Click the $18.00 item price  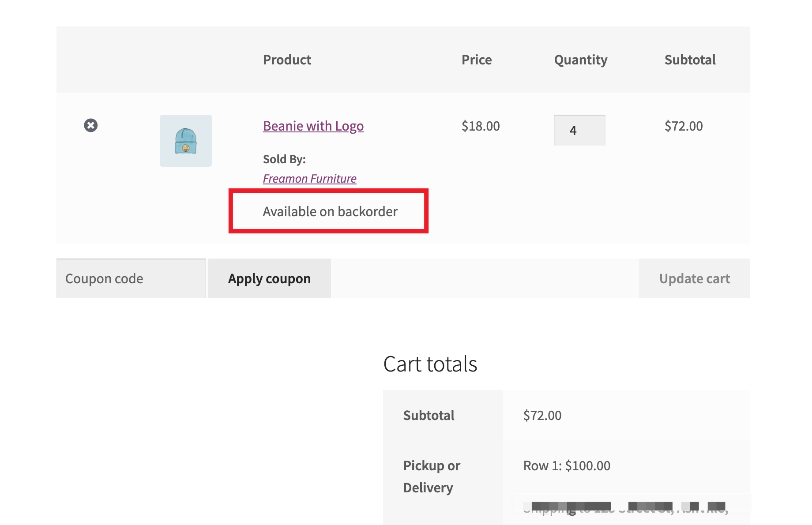[x=480, y=126]
